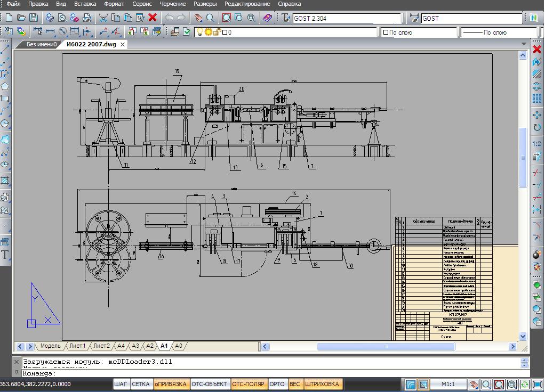Viewport: 545px width, 392px height.
Task: Choose the Move tool in the right toolbar
Action: pos(537,115)
